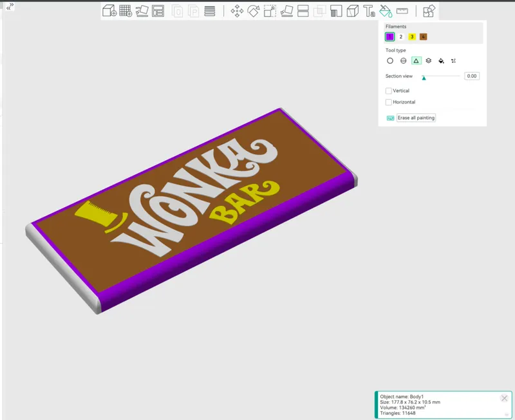The width and height of the screenshot is (515, 420).
Task: Switch to the Assembly view puzzle icon
Action: click(429, 11)
